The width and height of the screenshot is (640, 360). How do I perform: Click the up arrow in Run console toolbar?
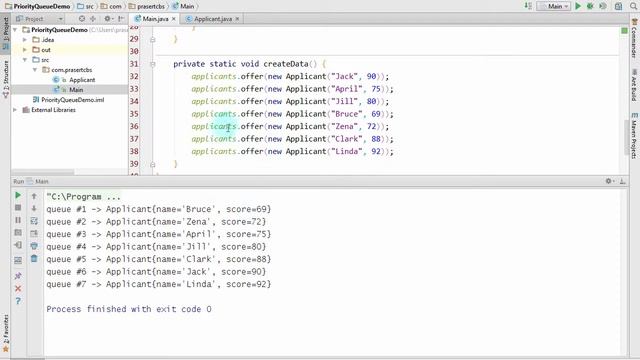[x=34, y=196]
